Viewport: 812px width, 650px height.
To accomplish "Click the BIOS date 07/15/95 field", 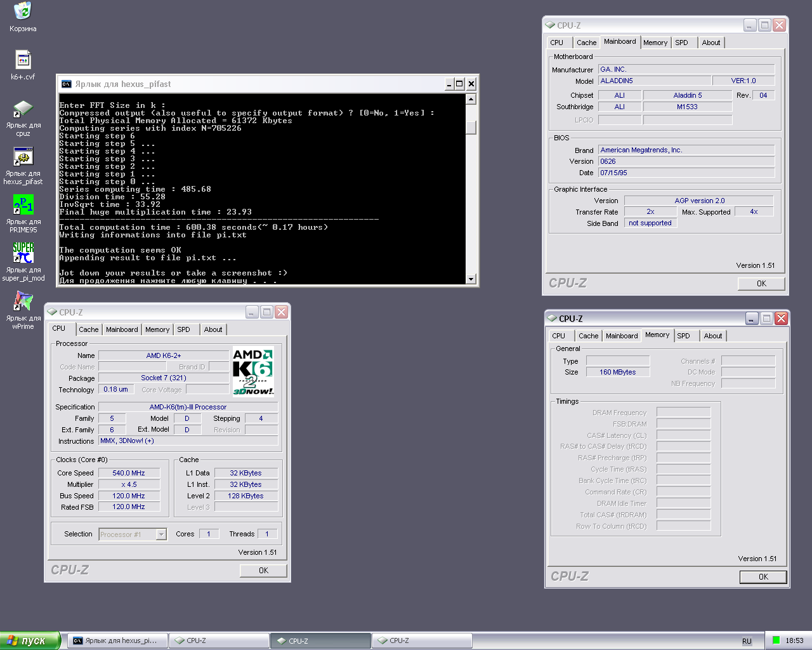I will click(x=686, y=173).
